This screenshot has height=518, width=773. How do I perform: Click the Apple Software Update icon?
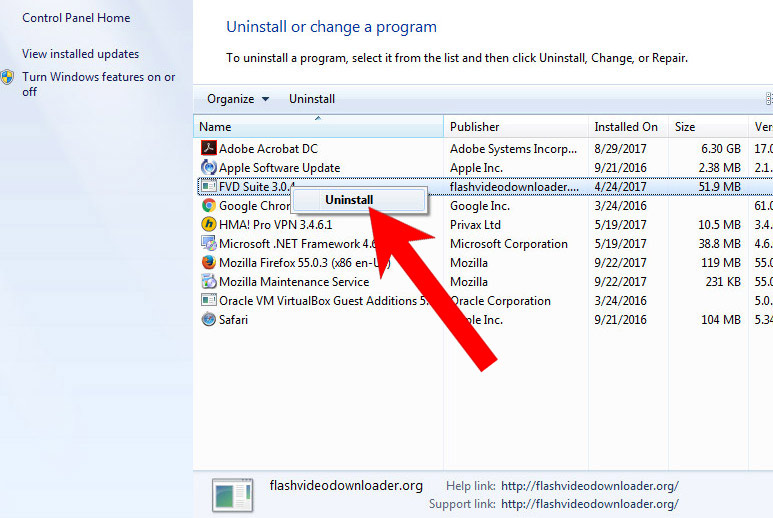pyautogui.click(x=208, y=168)
